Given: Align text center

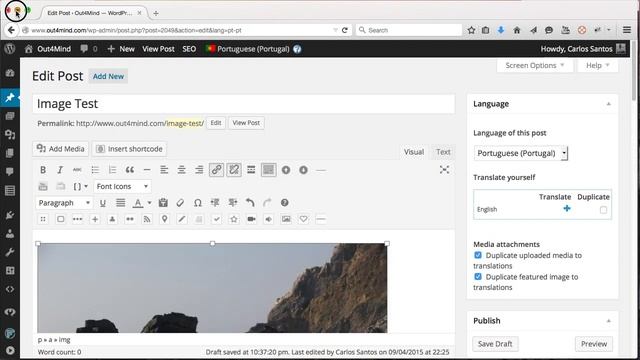Looking at the screenshot, I should point(182,170).
